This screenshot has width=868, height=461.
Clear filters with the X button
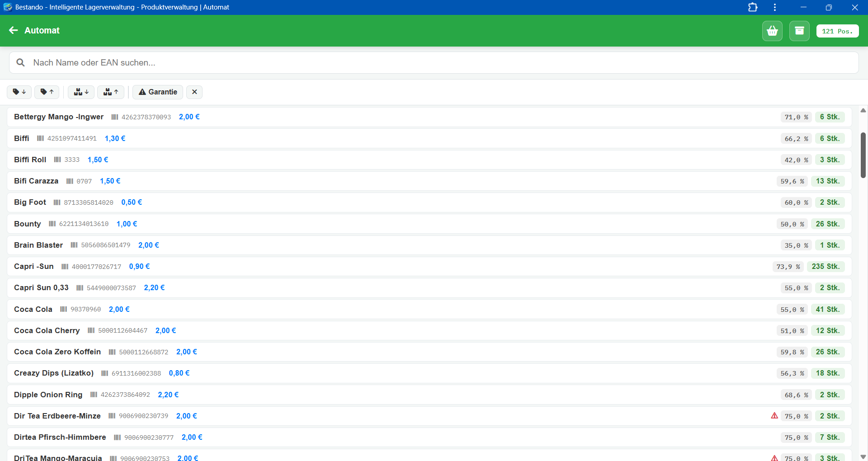pos(194,92)
